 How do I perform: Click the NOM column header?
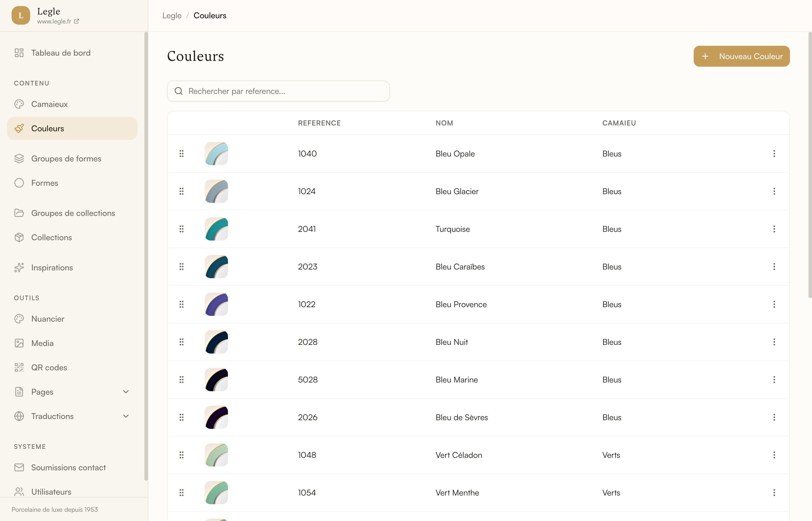click(444, 123)
